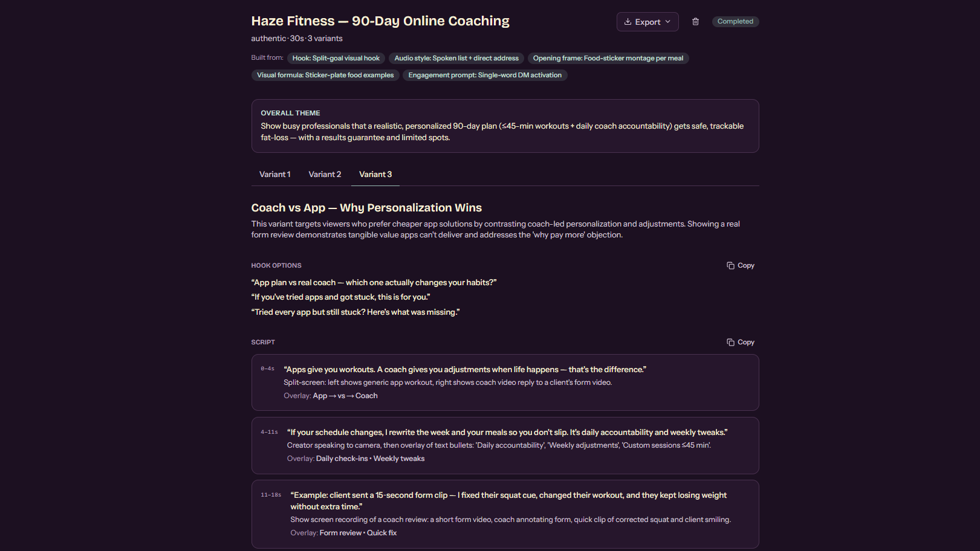Click the Export download icon
Viewport: 980px width, 551px height.
[x=628, y=22]
